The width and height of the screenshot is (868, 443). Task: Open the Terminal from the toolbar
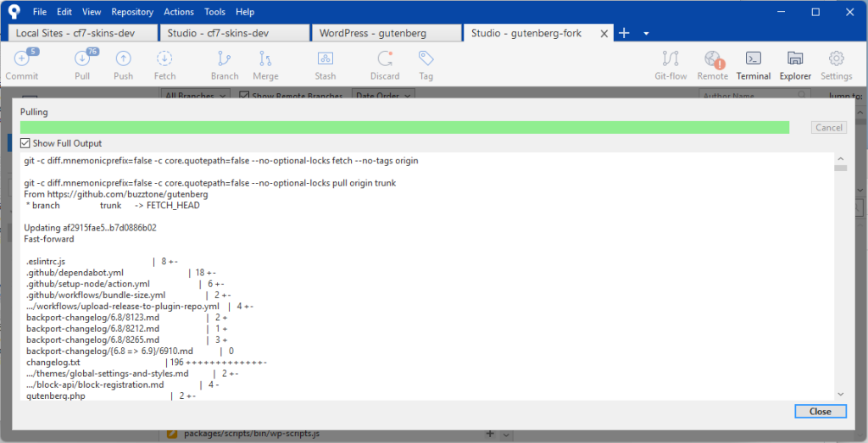click(x=753, y=59)
